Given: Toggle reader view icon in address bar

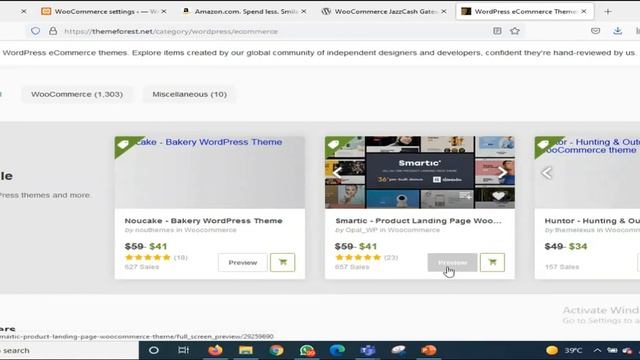Looking at the screenshot, I should [x=497, y=31].
